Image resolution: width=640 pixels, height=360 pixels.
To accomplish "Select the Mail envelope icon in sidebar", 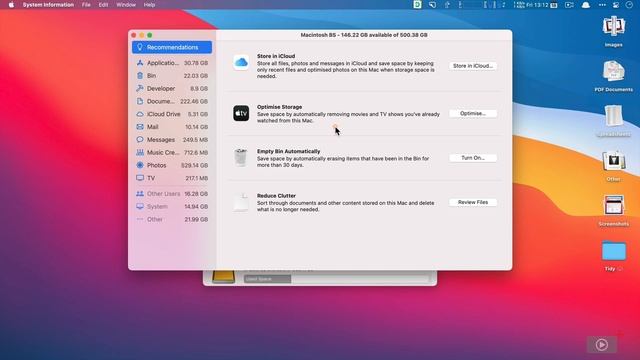I will 140,127.
